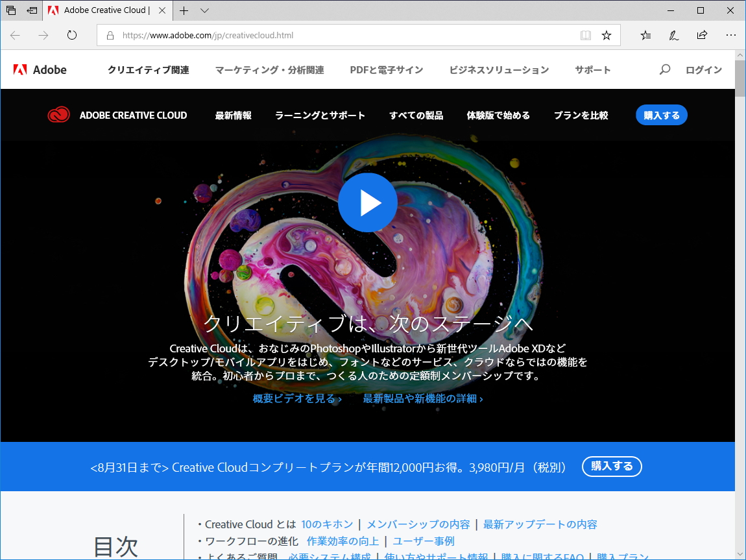Screen dimensions: 746x560
Task: Click the Share icon in the toolbar
Action: click(702, 36)
